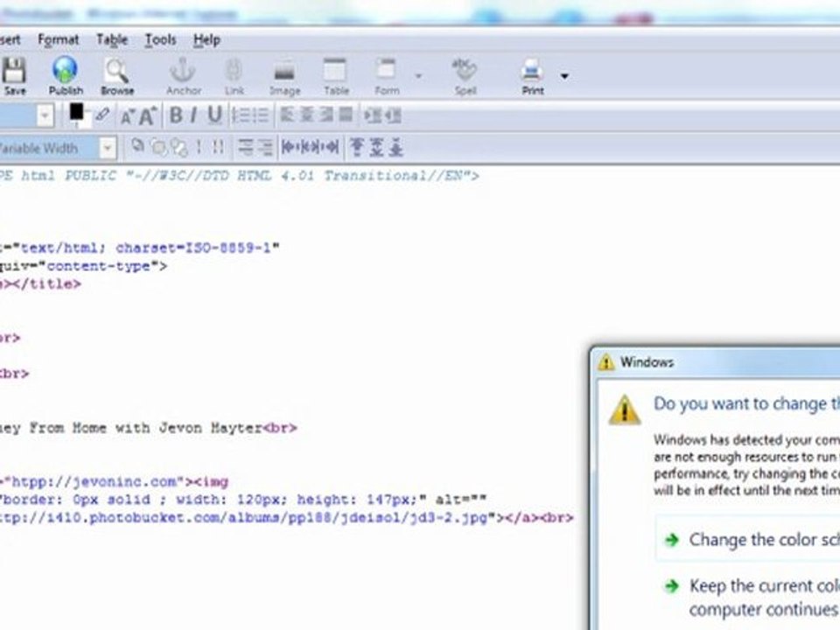Click "Do you want to change" dialog heading
The width and height of the screenshot is (840, 630).
point(746,403)
